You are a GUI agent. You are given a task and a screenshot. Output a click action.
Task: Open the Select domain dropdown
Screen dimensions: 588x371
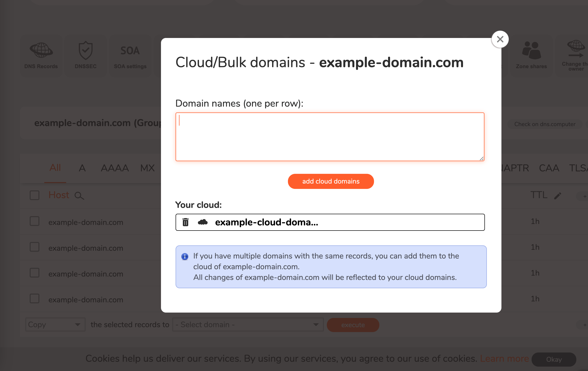point(248,325)
